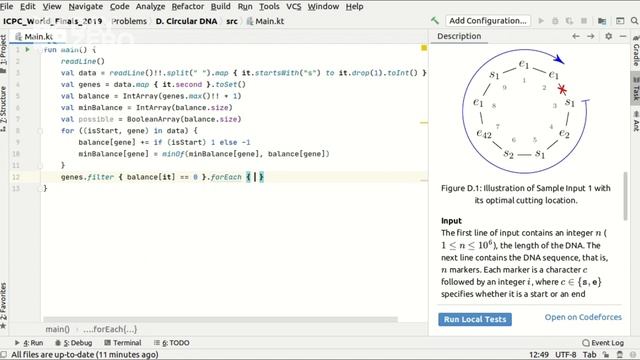Open the Window menu

(x=323, y=7)
